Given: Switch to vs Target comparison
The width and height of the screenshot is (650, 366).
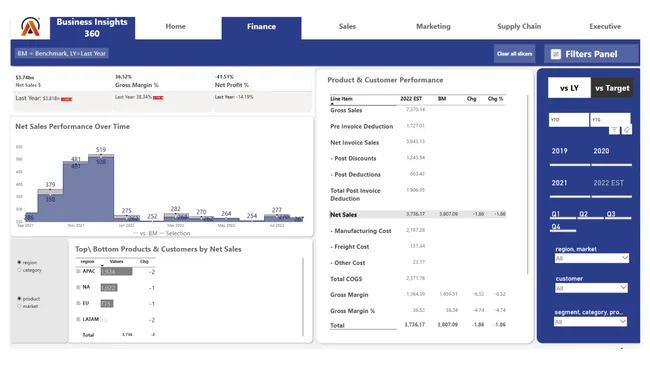Looking at the screenshot, I should (x=612, y=88).
